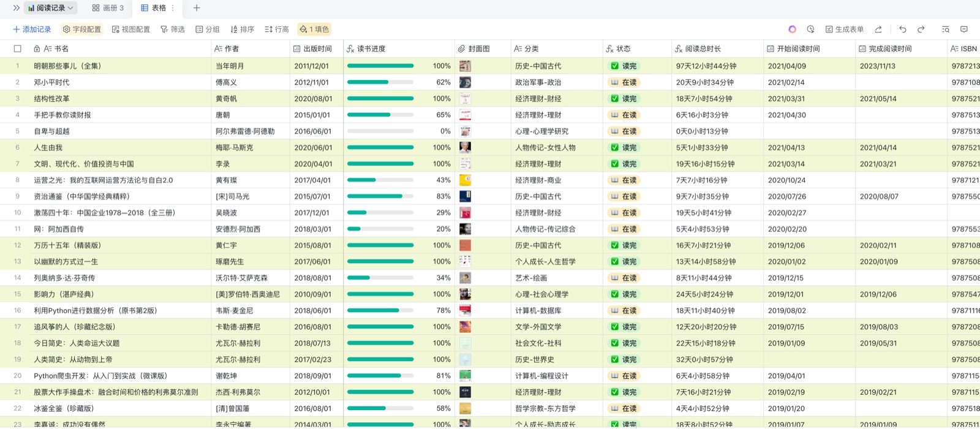Tick the select-all checkbox in header
980x429 pixels.
coord(17,49)
